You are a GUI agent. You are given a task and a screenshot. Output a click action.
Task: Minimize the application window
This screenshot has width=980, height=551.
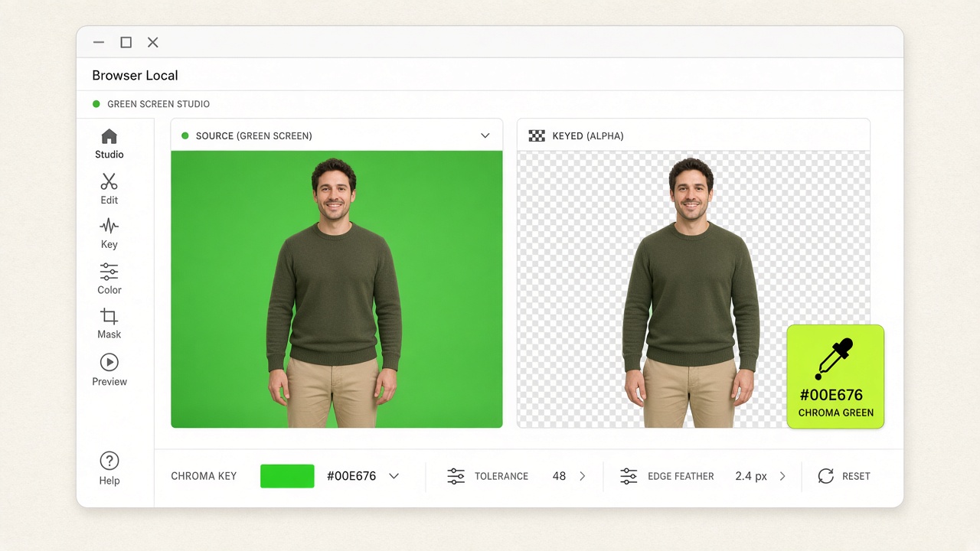click(x=99, y=42)
